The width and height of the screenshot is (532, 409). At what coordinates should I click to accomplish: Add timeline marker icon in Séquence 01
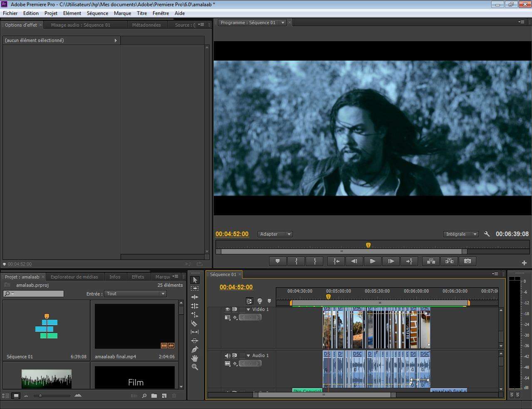pyautogui.click(x=269, y=301)
